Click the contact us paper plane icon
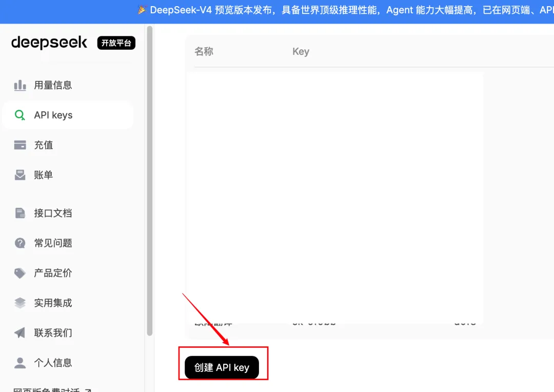The height and width of the screenshot is (392, 554). coord(20,332)
